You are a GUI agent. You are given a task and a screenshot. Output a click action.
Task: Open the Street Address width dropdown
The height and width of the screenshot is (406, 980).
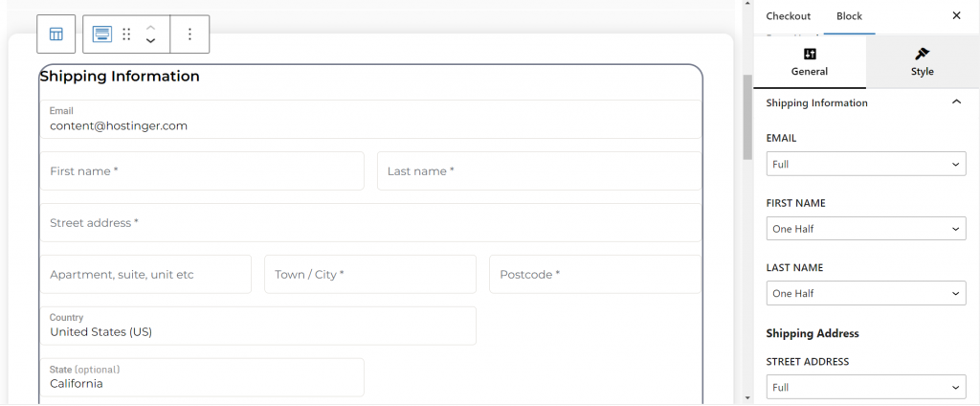pyautogui.click(x=866, y=387)
